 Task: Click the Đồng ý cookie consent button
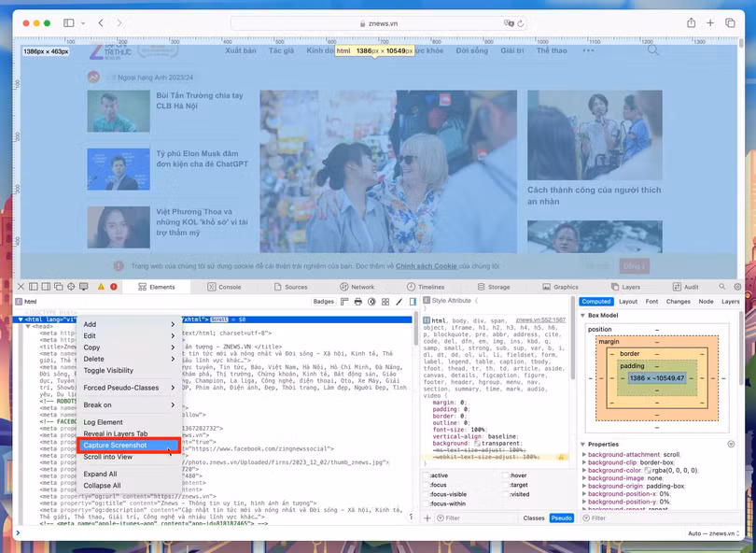point(635,266)
